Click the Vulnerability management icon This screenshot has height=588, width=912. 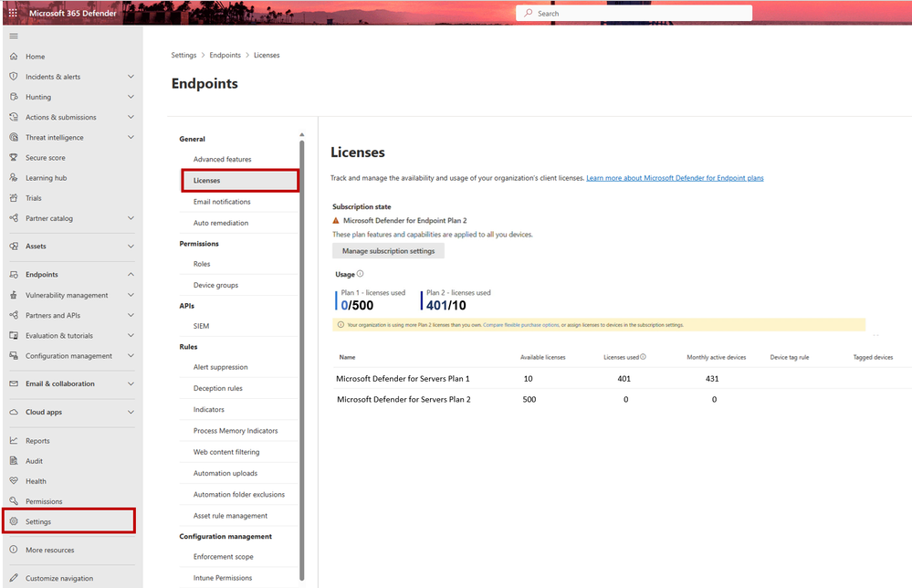tap(14, 295)
